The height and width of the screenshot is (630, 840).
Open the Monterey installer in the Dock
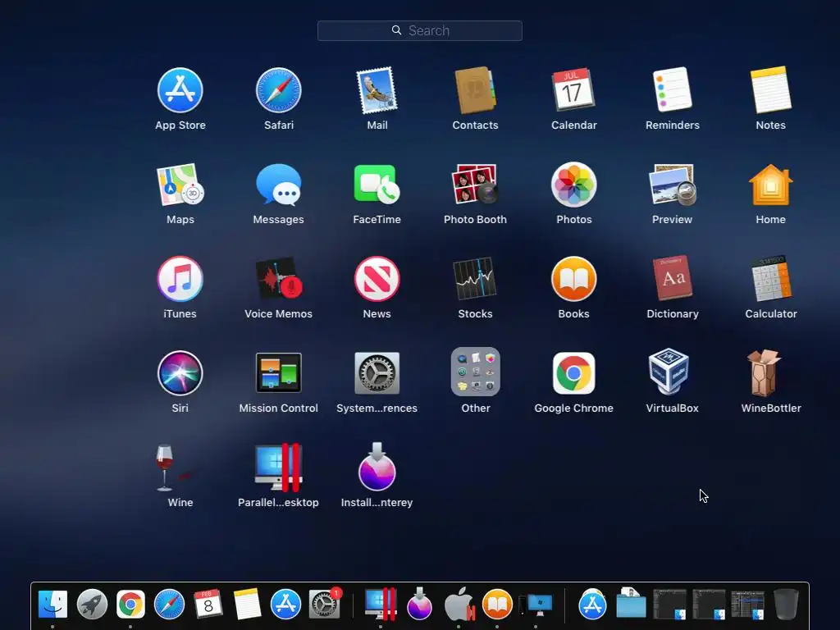click(x=419, y=605)
